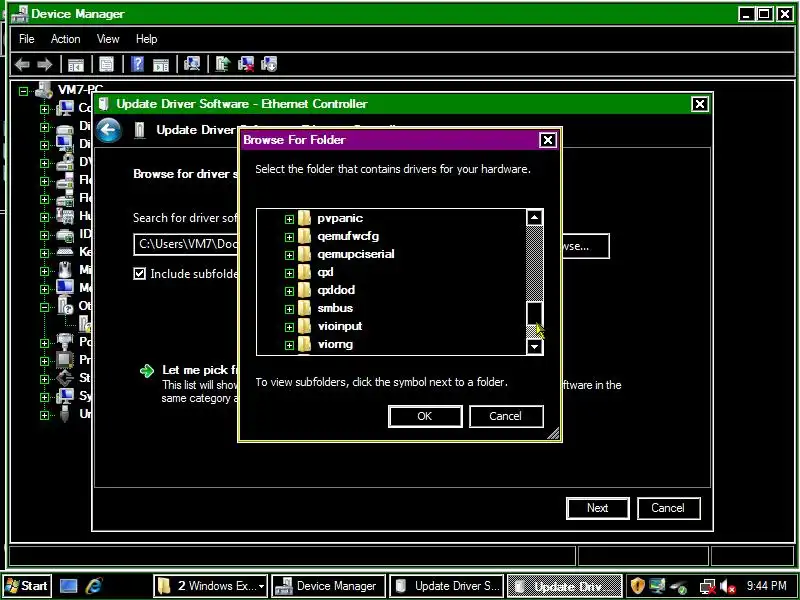
Task: Open the 2 Windows Explorer taskbar group
Action: coord(210,586)
